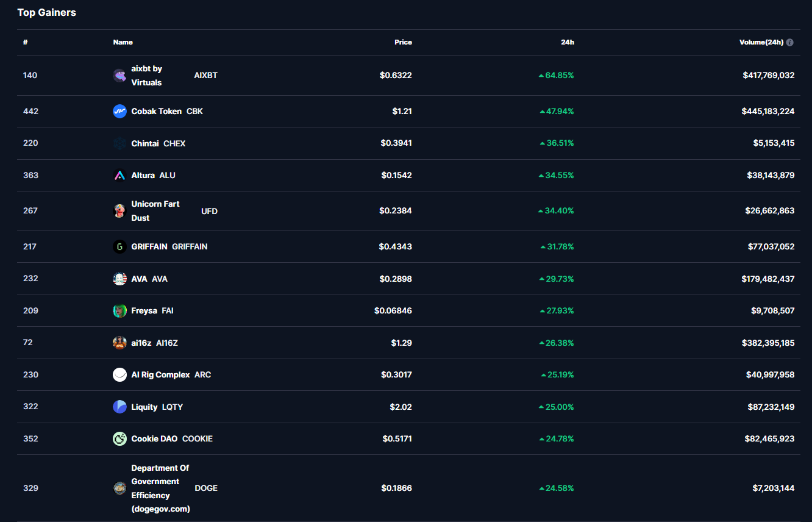The height and width of the screenshot is (522, 812).
Task: Click the aixbt by Virtuals coin icon
Action: tap(119, 76)
